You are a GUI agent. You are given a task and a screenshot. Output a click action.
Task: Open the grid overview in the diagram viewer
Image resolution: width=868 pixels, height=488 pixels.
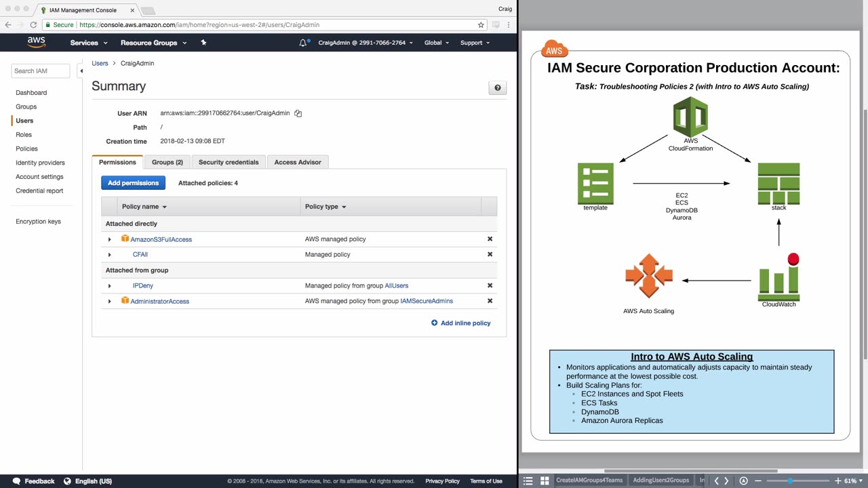(x=544, y=481)
